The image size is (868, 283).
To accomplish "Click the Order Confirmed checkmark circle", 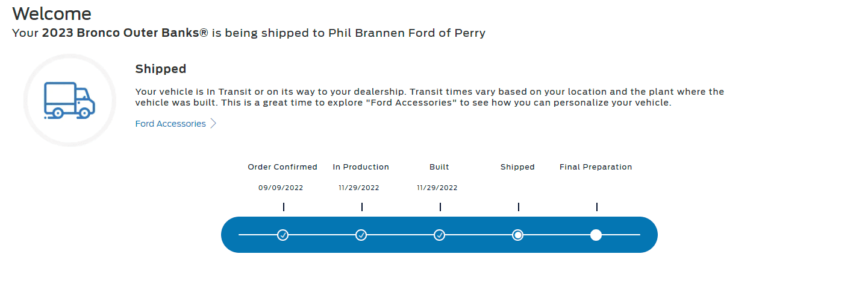I will point(283,235).
